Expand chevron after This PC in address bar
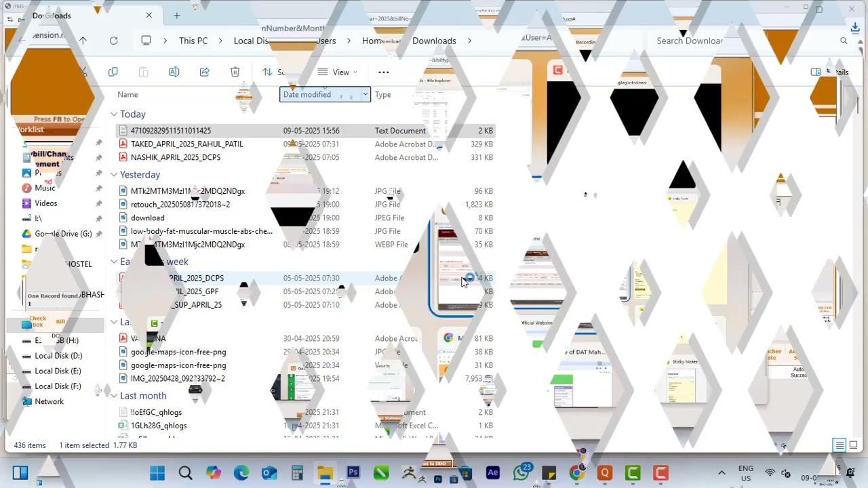Screen dimensions: 868x488 (x=219, y=41)
